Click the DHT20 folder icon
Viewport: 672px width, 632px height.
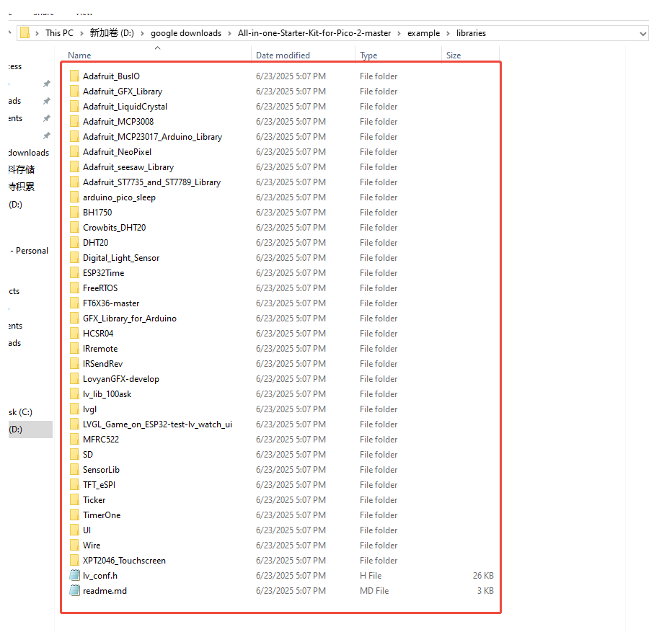click(74, 243)
